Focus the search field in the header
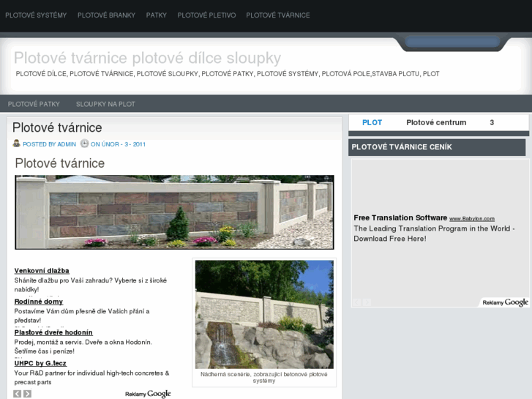Screen dimensions: 532x399 coord(453,42)
